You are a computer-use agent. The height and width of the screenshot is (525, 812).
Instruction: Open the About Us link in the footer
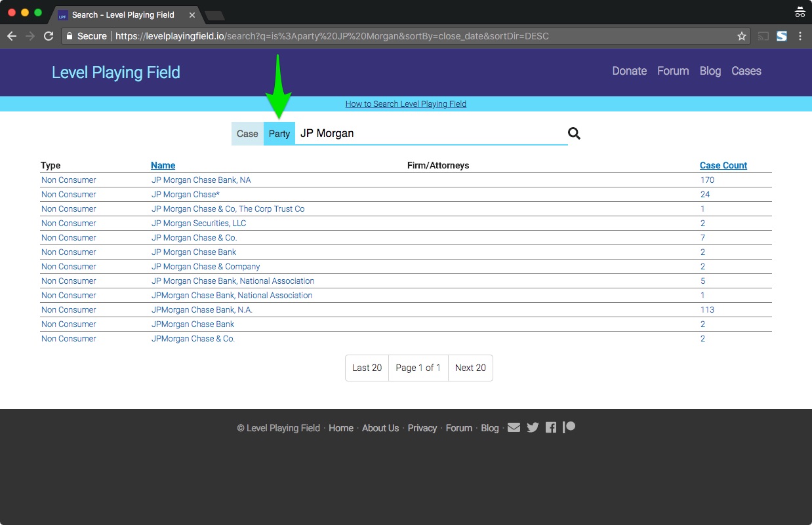pyautogui.click(x=380, y=428)
